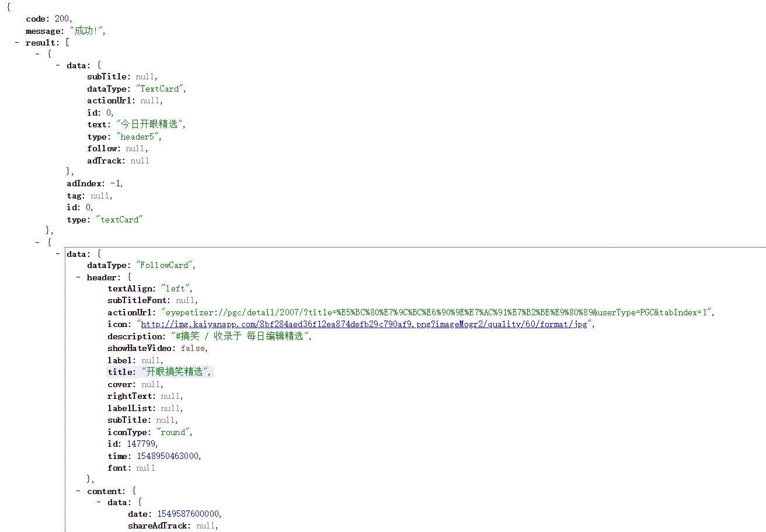Click the dataType value "FollowCard"
766x532 pixels.
tap(163, 265)
